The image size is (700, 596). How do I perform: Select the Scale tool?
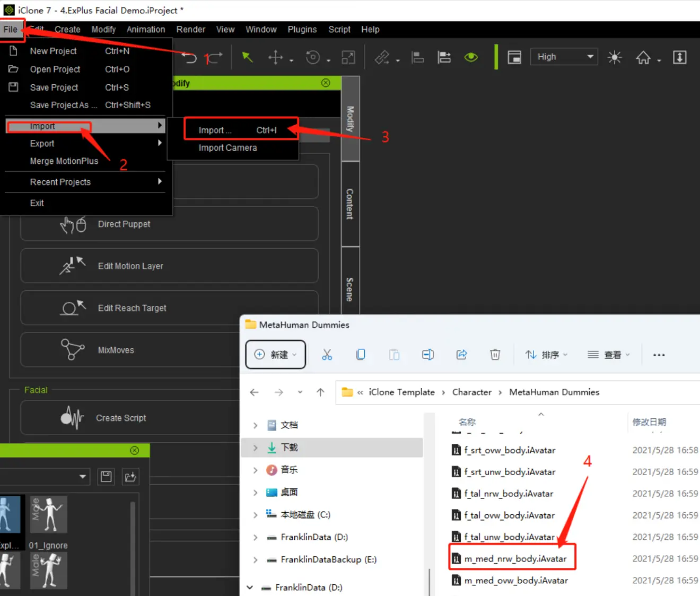(x=348, y=57)
